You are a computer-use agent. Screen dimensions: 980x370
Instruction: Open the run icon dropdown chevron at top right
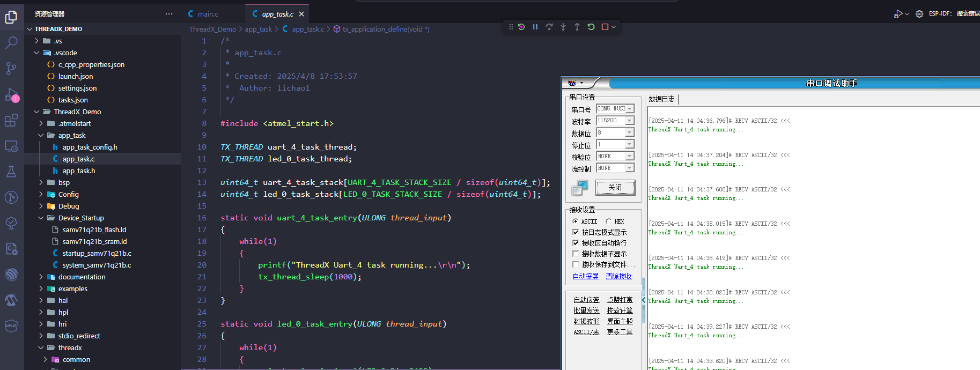click(x=907, y=14)
